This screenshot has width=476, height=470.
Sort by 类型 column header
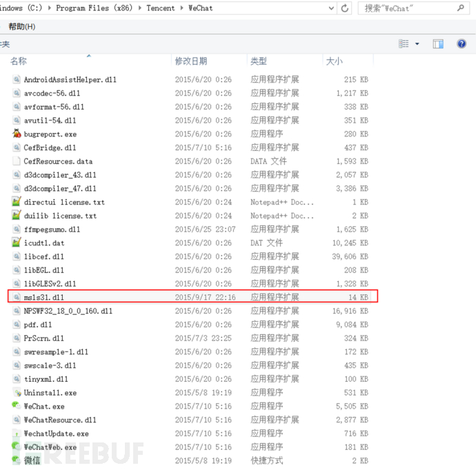coord(259,61)
